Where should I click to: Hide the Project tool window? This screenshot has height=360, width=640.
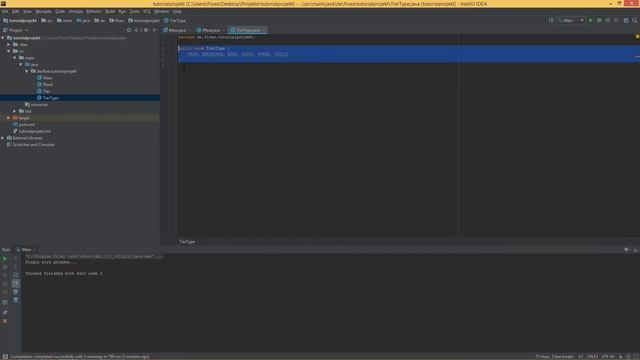154,30
